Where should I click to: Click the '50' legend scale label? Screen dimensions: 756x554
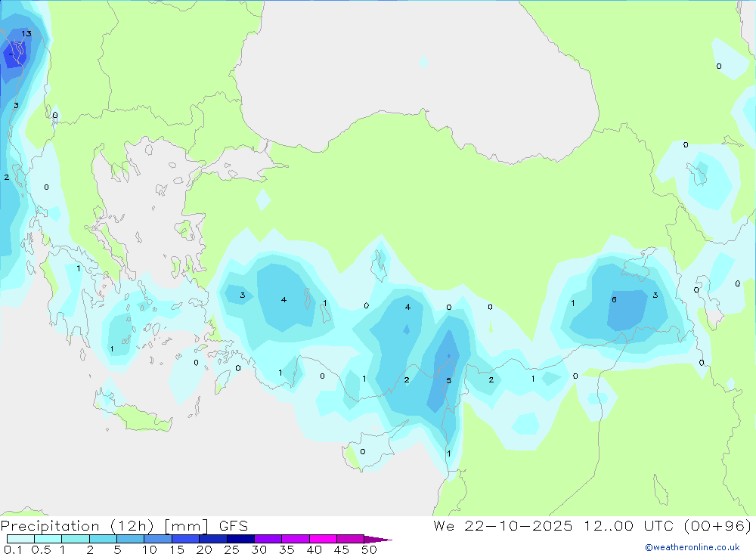click(x=369, y=549)
